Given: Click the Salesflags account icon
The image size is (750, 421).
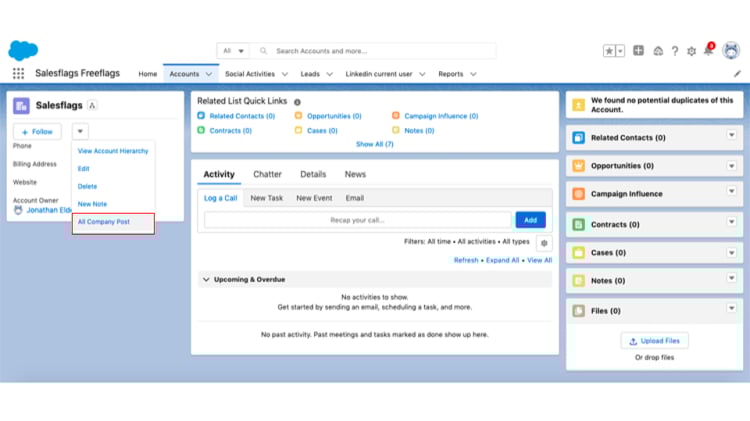Looking at the screenshot, I should 21,106.
